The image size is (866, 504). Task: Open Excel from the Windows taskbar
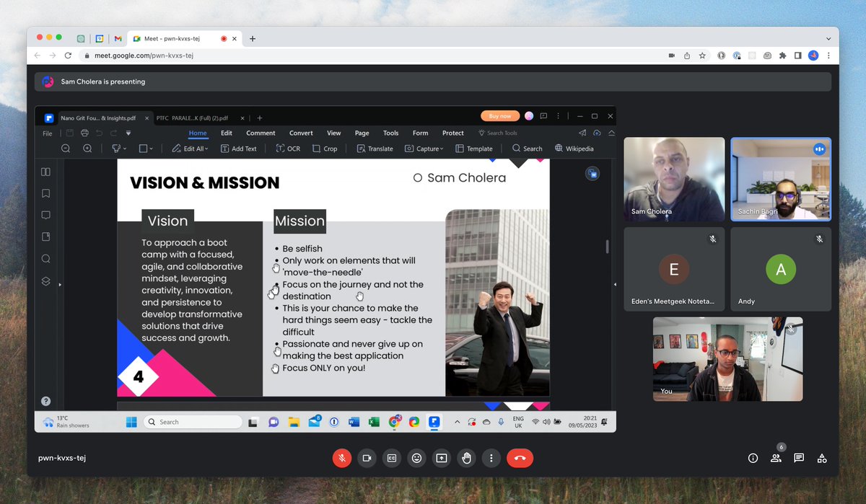(x=374, y=422)
